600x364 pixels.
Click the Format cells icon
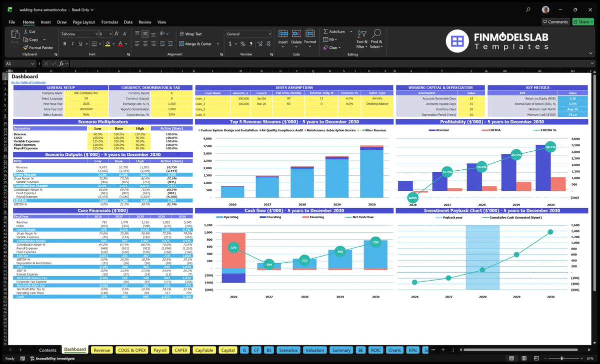[x=310, y=33]
